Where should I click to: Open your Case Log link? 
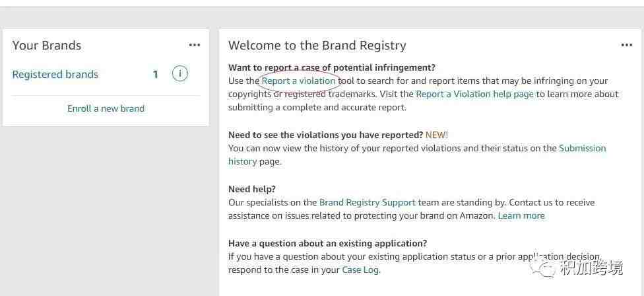tap(361, 270)
